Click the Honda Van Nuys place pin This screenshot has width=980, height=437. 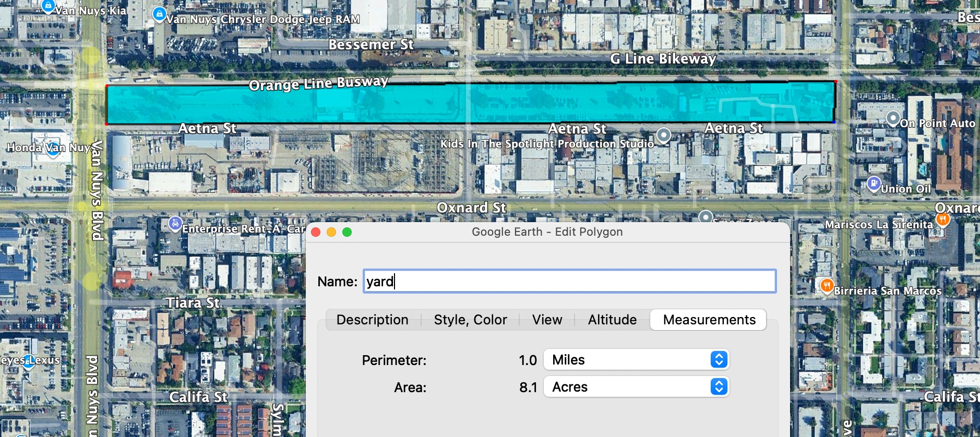tap(53, 150)
